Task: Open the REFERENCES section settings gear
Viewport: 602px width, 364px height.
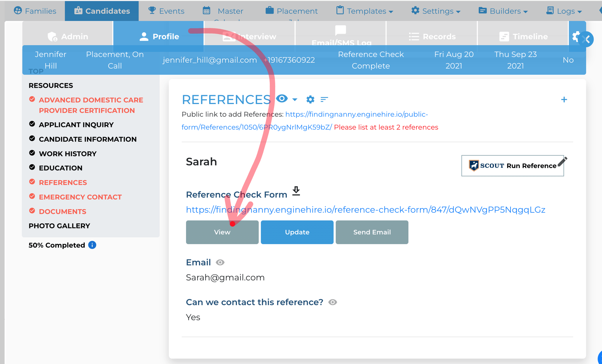Action: click(310, 99)
